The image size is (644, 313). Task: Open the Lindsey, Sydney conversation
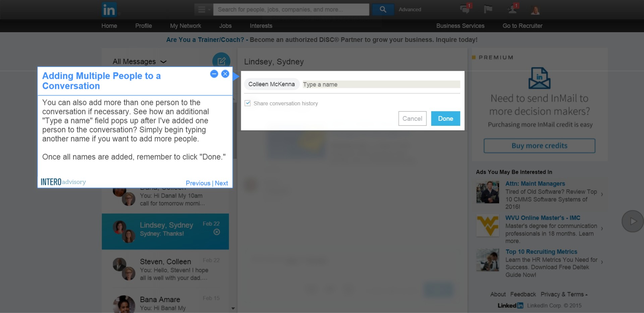[165, 231]
